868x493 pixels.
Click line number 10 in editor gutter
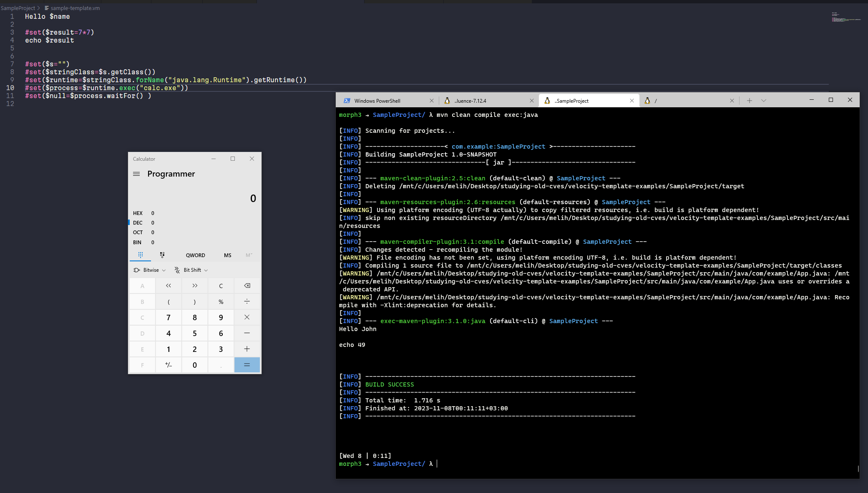tap(10, 88)
